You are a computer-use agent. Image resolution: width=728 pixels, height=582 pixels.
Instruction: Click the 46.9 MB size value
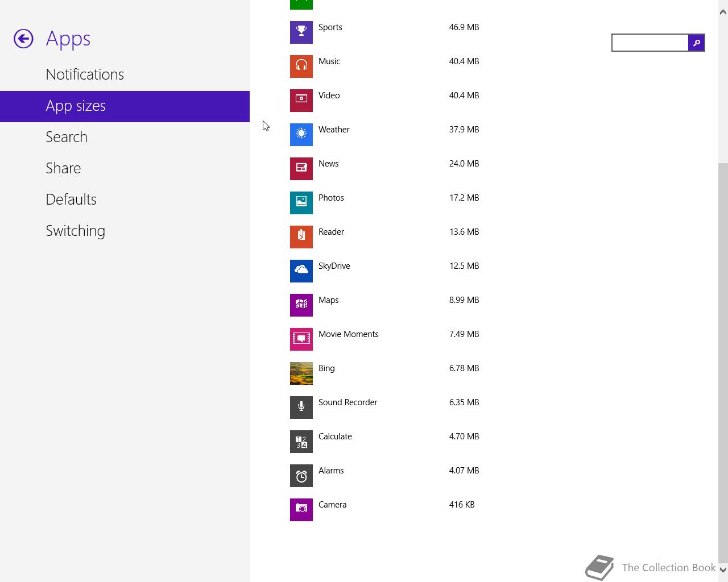[464, 27]
